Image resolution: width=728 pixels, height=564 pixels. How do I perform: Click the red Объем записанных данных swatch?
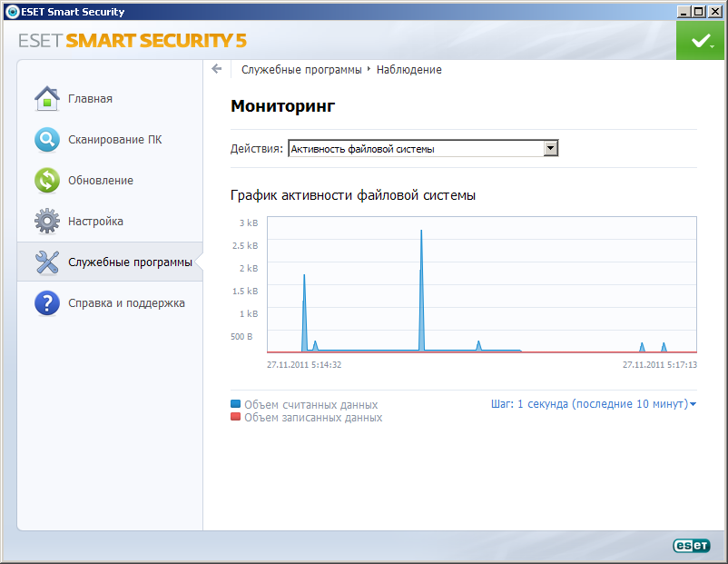pos(235,416)
